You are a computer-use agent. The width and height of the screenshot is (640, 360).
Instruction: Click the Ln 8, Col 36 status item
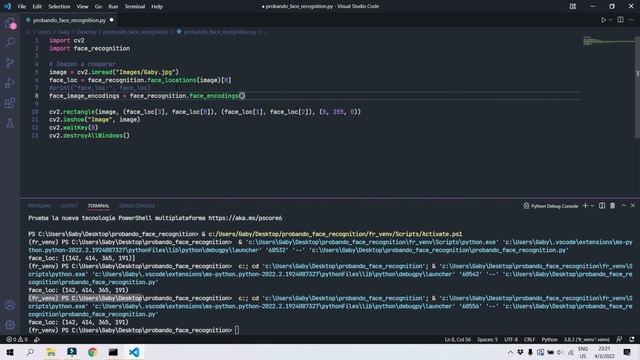click(x=457, y=339)
